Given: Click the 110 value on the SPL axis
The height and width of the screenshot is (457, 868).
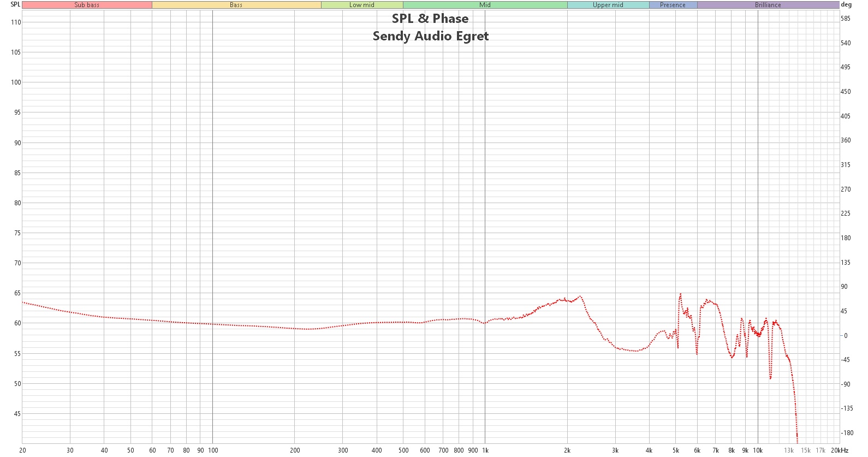Looking at the screenshot, I should click(16, 22).
